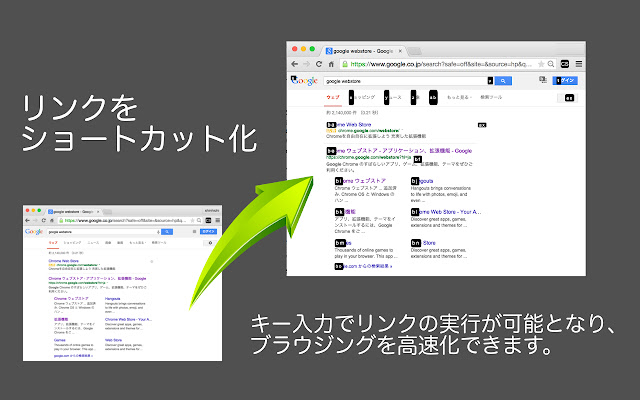This screenshot has height=400, width=640.
Task: Click the green padlock icon in the large window
Action: 345,64
